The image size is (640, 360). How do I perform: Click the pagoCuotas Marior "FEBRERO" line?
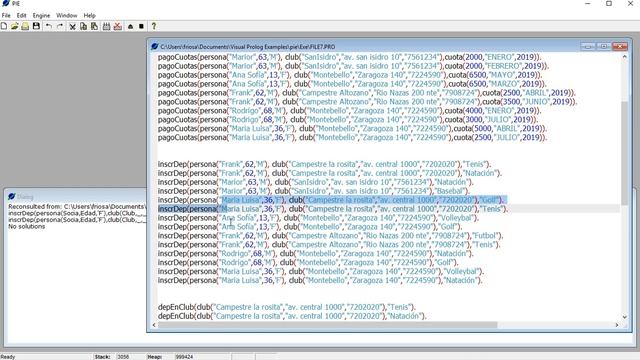(x=353, y=66)
